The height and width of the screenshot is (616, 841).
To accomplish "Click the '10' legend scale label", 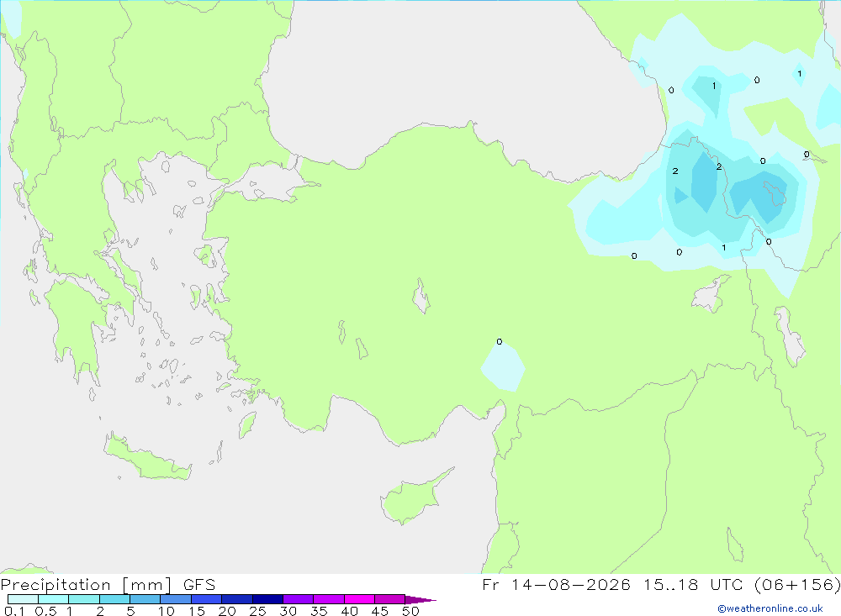I will click(167, 611).
